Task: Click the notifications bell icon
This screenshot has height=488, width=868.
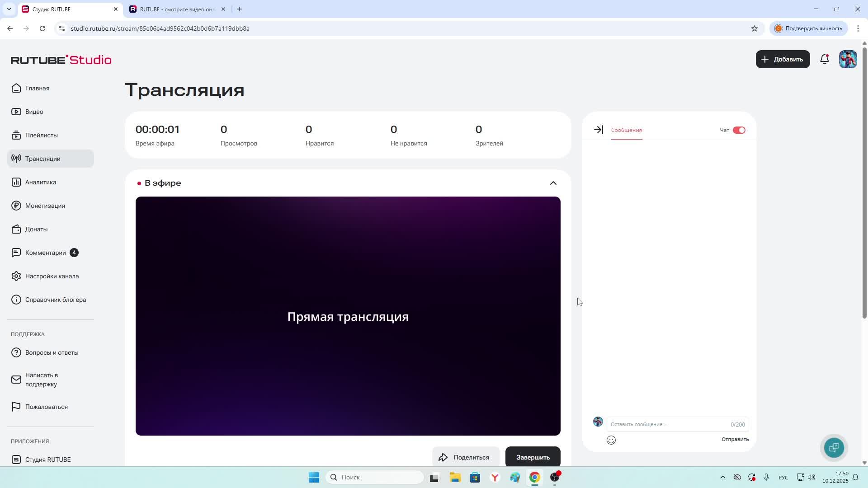Action: click(x=824, y=59)
